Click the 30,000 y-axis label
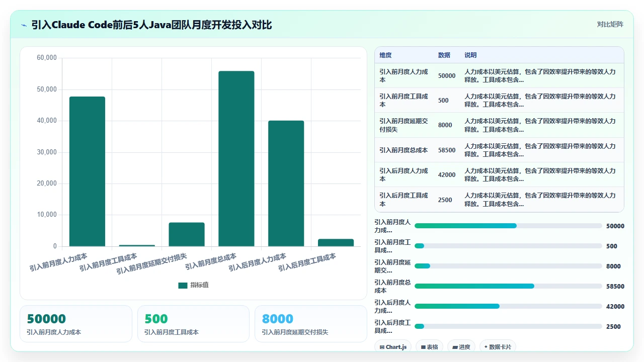Screen dimensions: 644x362 47,152
